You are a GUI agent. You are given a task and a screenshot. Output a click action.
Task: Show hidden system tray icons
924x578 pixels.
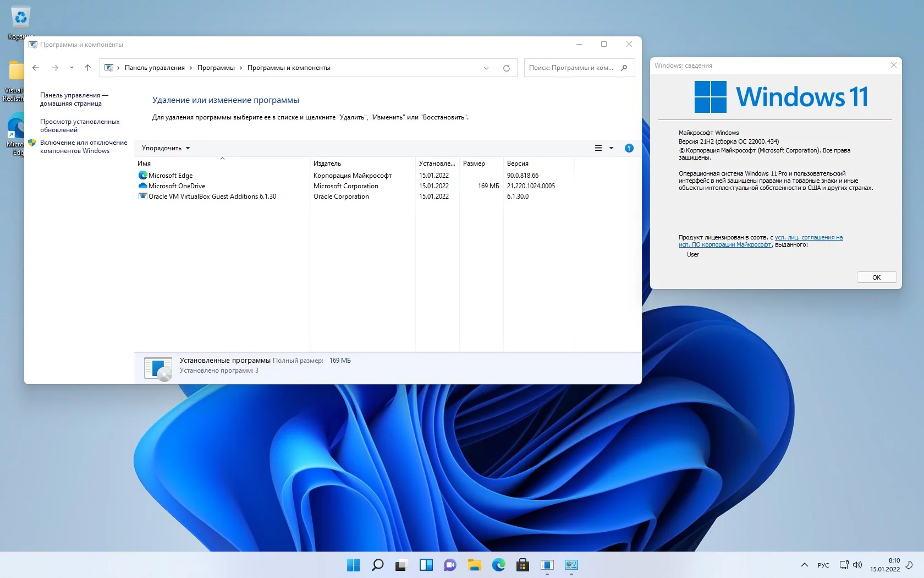pos(804,565)
